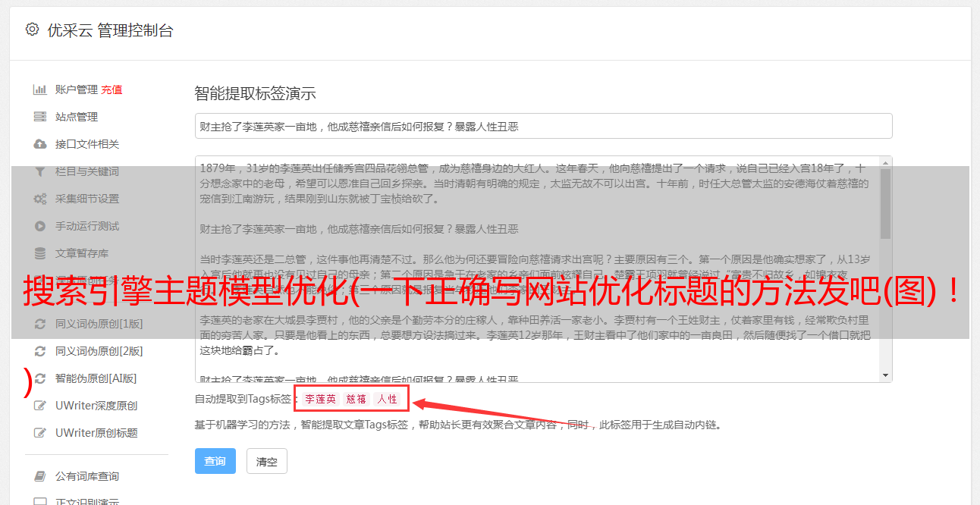Click the 优采云 管理控制台 title
980x505 pixels.
click(110, 30)
